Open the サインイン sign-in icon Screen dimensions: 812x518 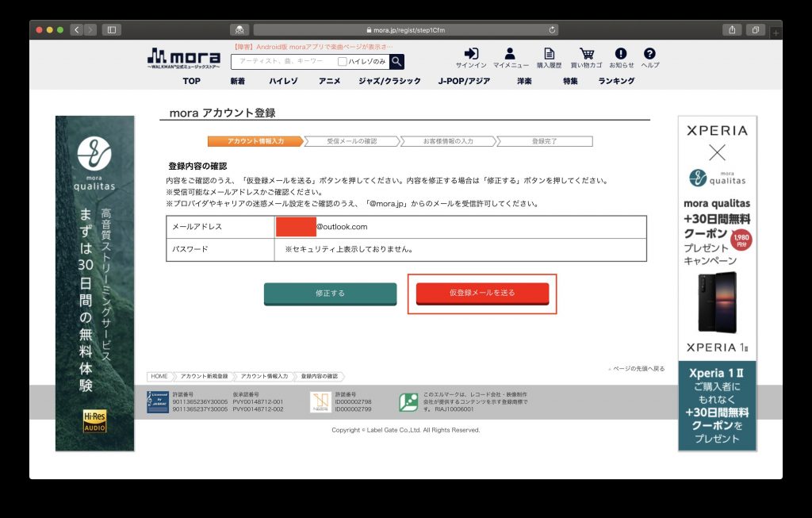471,57
